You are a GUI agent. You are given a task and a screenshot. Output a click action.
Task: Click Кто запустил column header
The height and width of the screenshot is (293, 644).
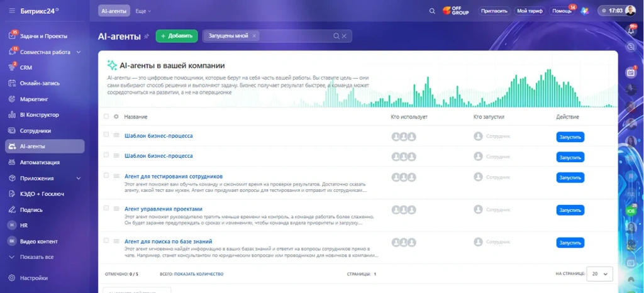[x=489, y=117]
